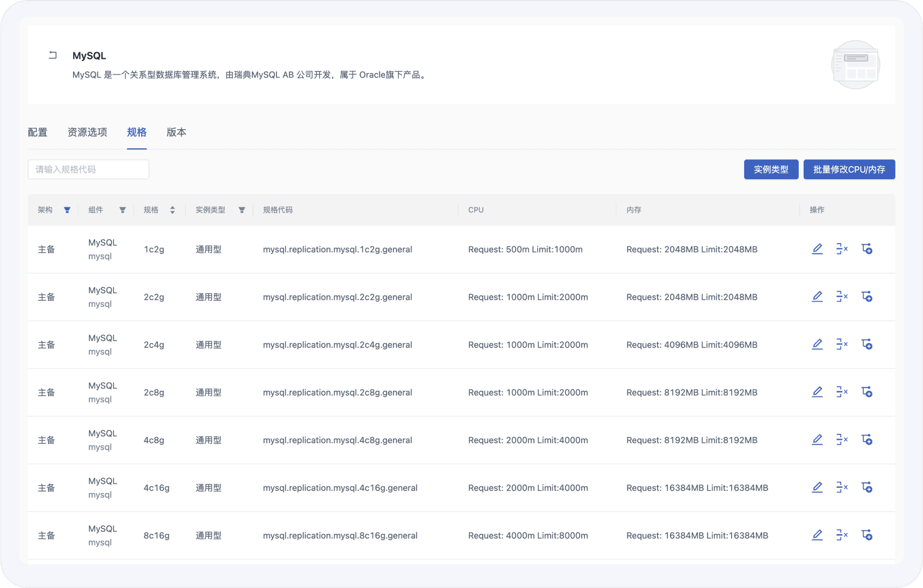Click the 批量修改CPU/内存 button
The width and height of the screenshot is (923, 588).
[x=849, y=169]
